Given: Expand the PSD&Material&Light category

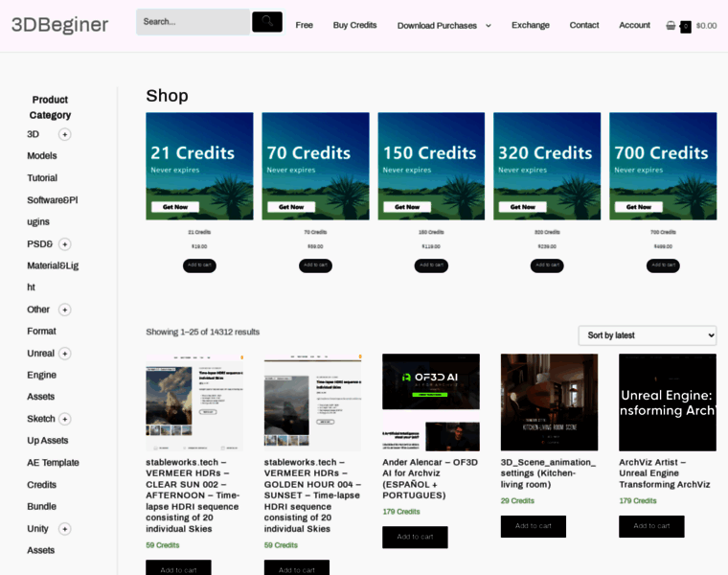Looking at the screenshot, I should coord(64,243).
